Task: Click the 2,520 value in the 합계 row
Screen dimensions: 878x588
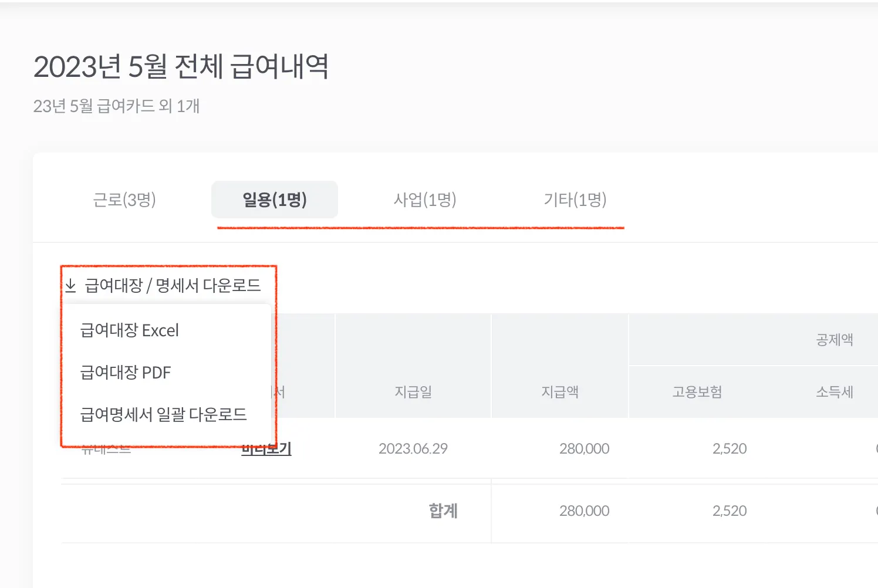Action: tap(730, 511)
